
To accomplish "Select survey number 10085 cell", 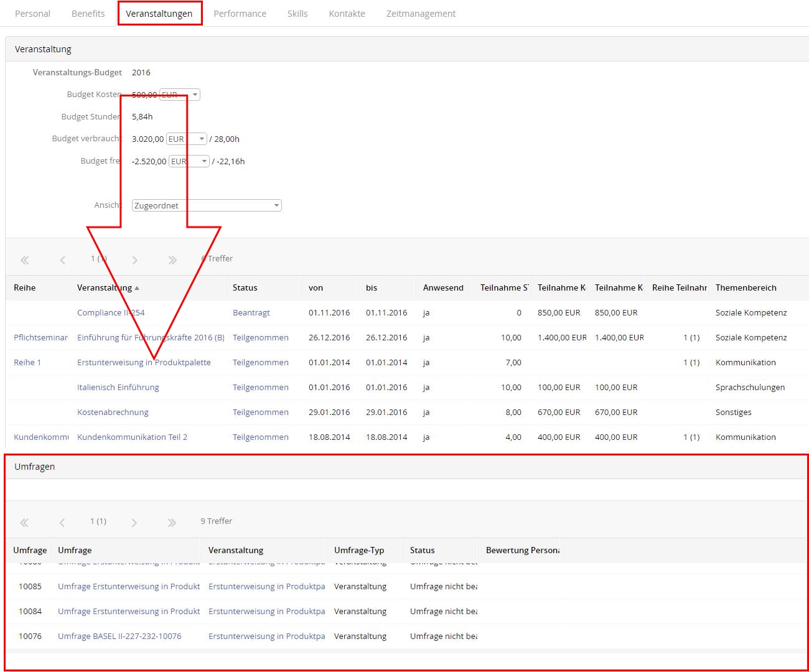I will coord(30,586).
